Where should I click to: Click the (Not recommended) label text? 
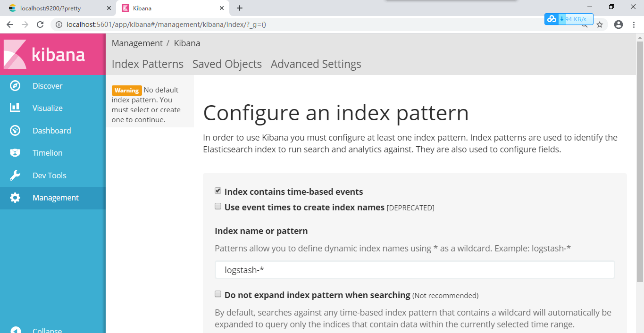click(445, 296)
